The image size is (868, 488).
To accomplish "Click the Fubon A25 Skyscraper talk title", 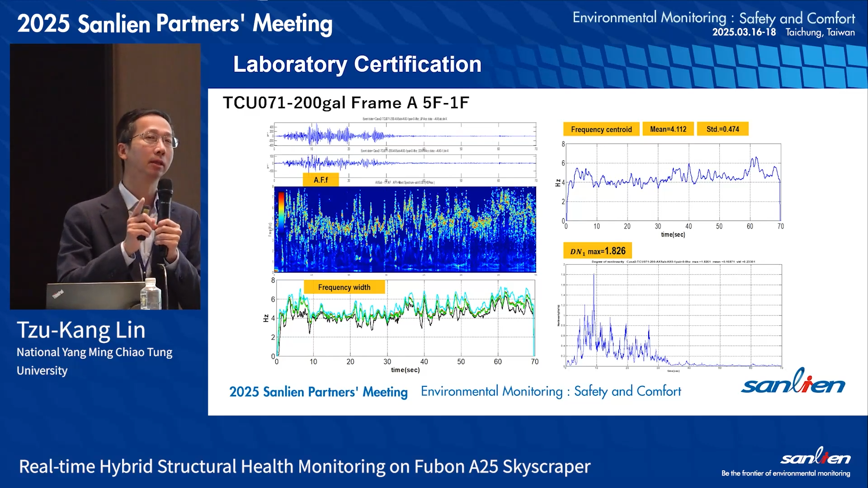I will 305,466.
